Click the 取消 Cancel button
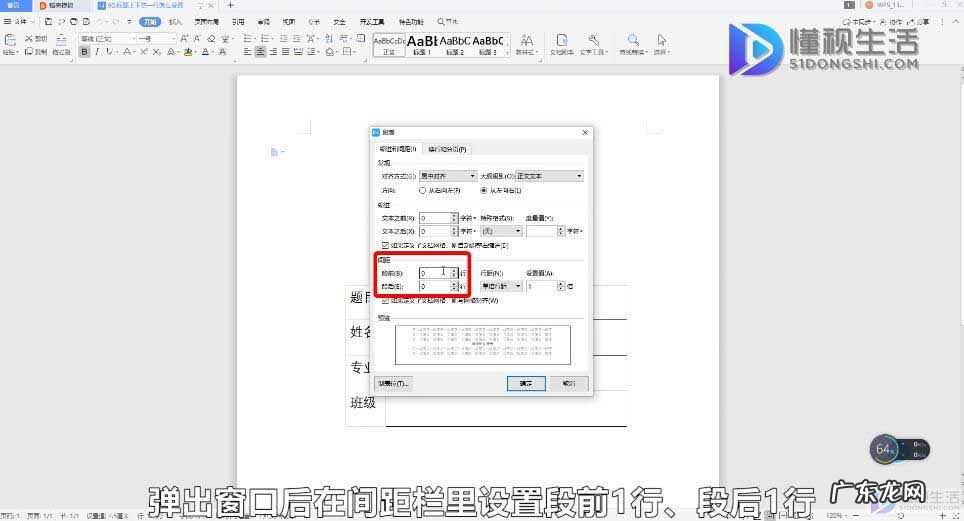Screen dimensions: 964x521 click(569, 383)
